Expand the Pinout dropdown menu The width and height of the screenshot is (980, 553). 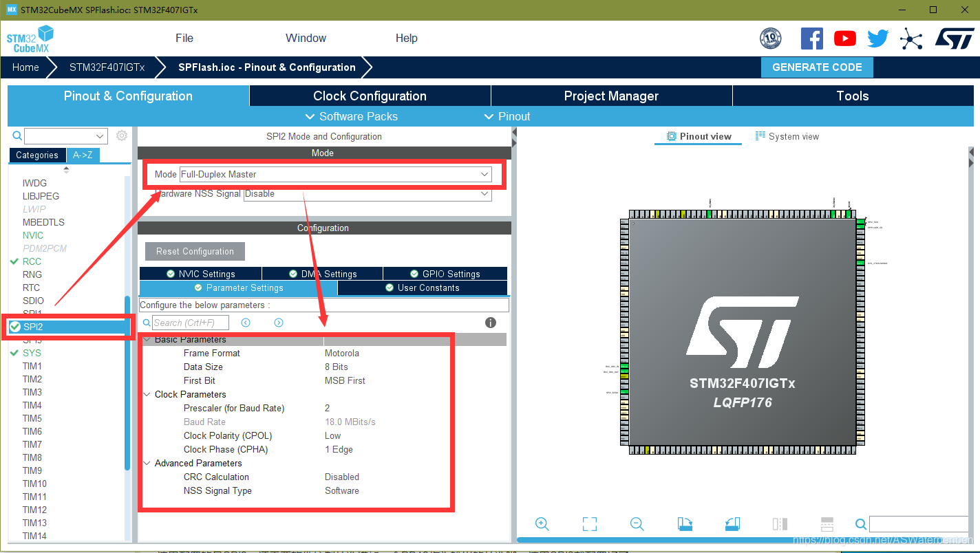pyautogui.click(x=507, y=116)
